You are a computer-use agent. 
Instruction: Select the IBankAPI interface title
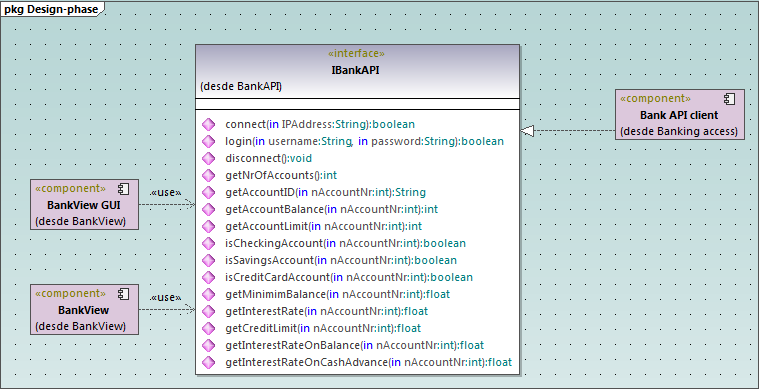355,70
